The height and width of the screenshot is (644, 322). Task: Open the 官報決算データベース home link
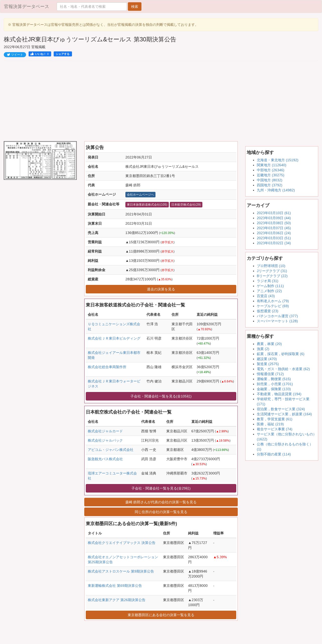(26, 7)
